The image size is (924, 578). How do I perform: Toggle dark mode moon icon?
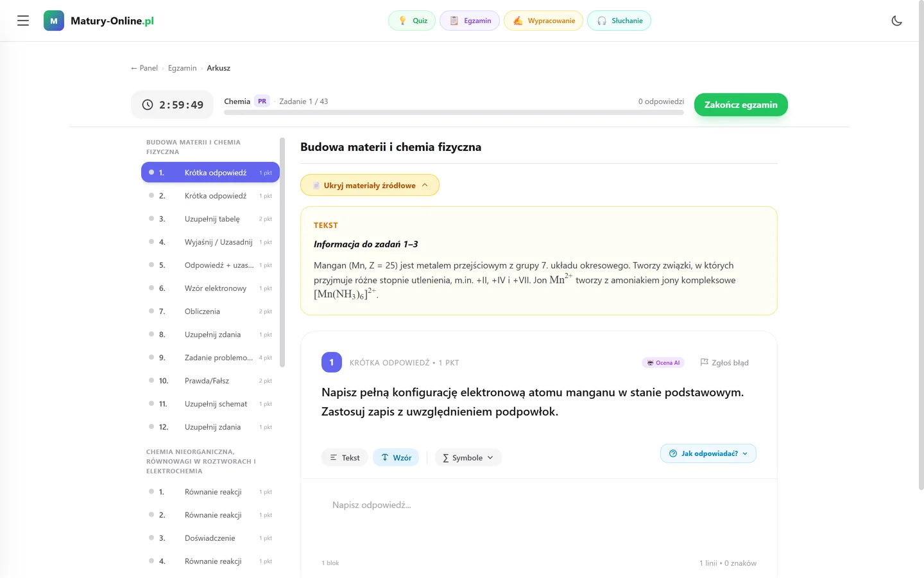tap(897, 21)
